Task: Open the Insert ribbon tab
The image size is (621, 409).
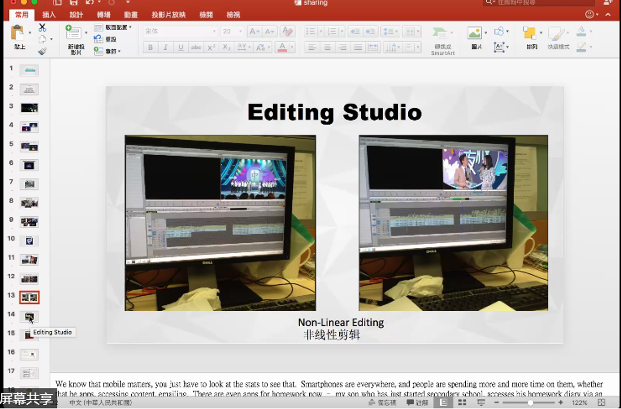Action: click(x=50, y=15)
